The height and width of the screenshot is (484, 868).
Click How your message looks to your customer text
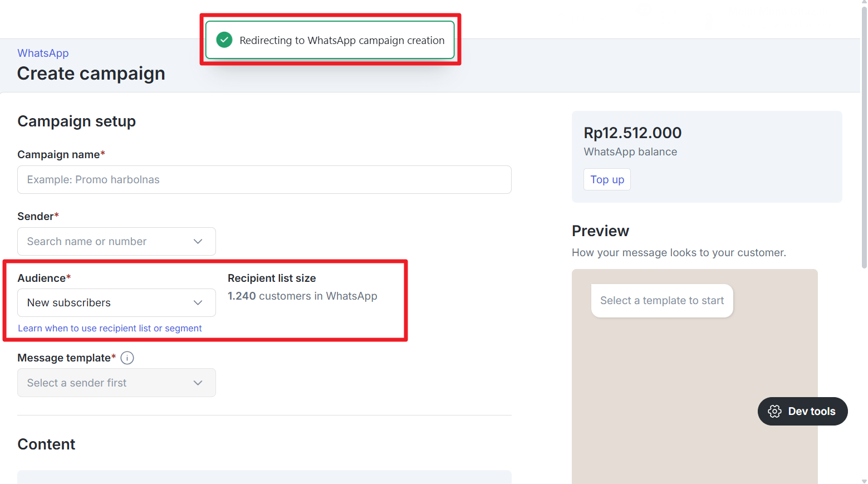coord(679,253)
